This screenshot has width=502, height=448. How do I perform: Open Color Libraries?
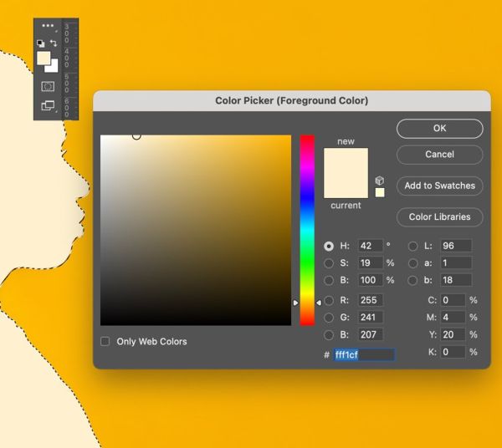tap(439, 217)
